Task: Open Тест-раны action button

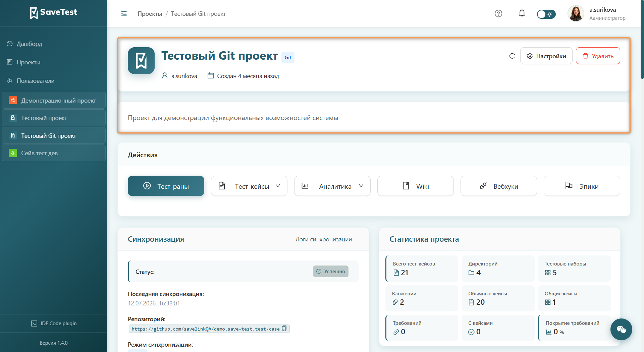Action: [x=166, y=186]
